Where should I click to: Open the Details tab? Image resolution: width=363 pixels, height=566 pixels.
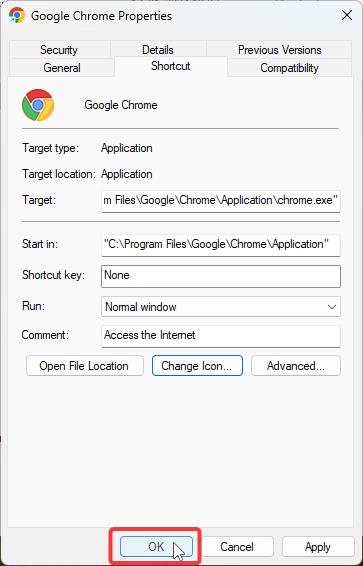pyautogui.click(x=158, y=50)
